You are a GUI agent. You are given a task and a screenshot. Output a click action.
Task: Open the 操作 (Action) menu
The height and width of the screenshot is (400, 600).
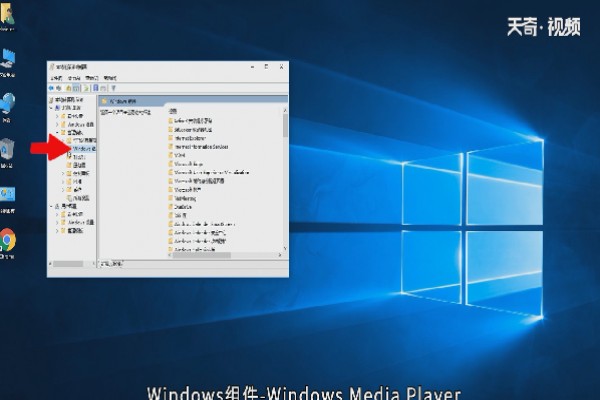74,78
